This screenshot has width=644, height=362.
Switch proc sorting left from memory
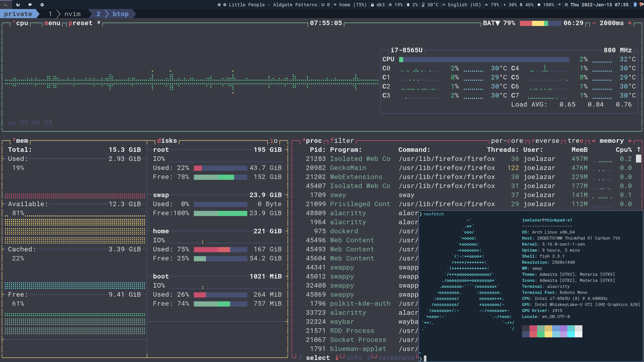(594, 141)
